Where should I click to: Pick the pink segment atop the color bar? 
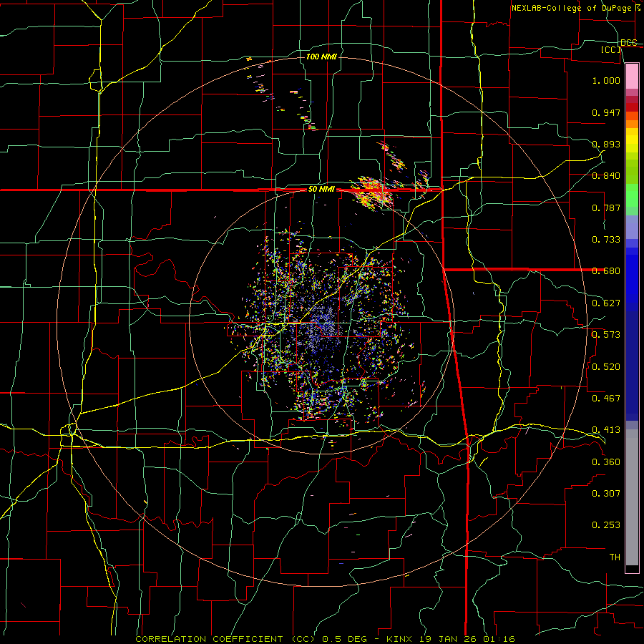point(632,76)
